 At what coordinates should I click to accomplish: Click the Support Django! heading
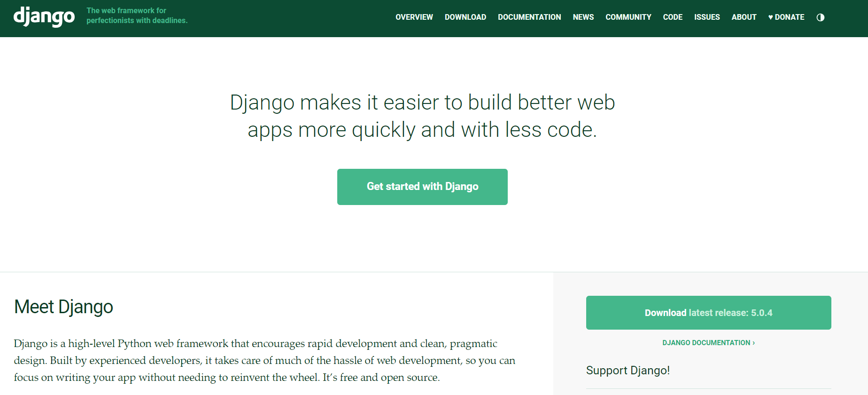628,371
